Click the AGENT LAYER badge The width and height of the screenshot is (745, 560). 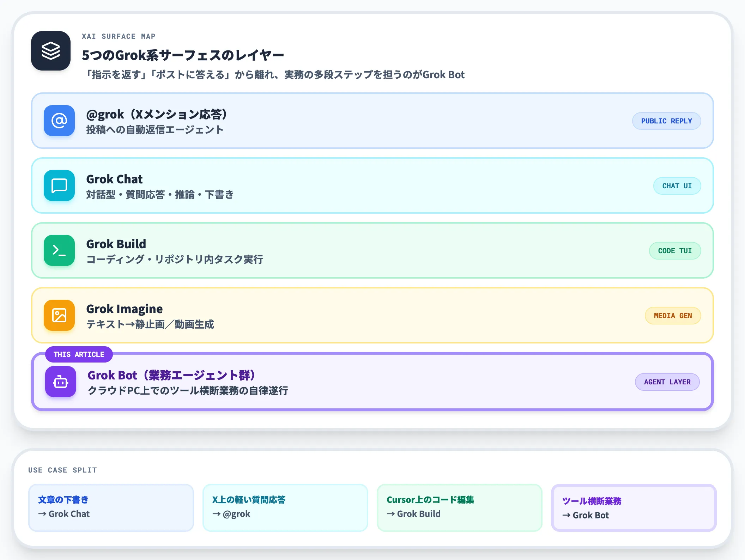click(x=667, y=382)
